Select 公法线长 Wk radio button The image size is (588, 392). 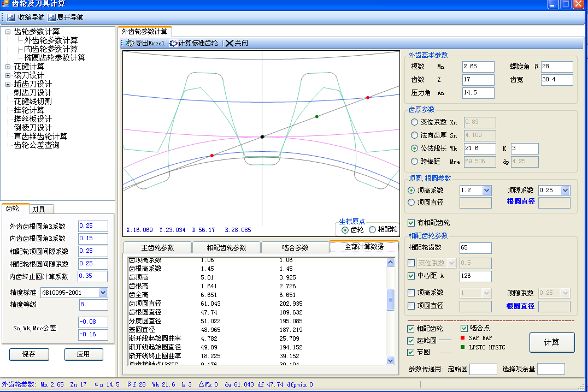tap(414, 149)
